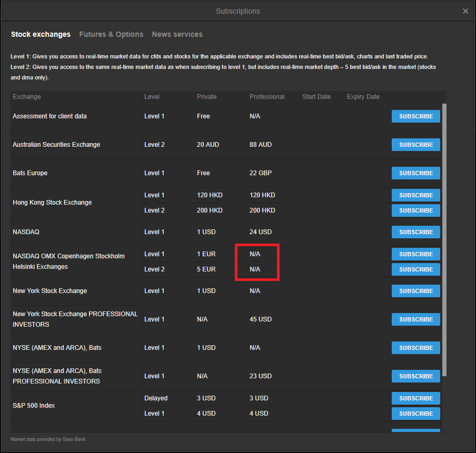This screenshot has width=476, height=453.
Task: Subscribe to New York Stock Exchange 1 USD
Action: (x=415, y=290)
